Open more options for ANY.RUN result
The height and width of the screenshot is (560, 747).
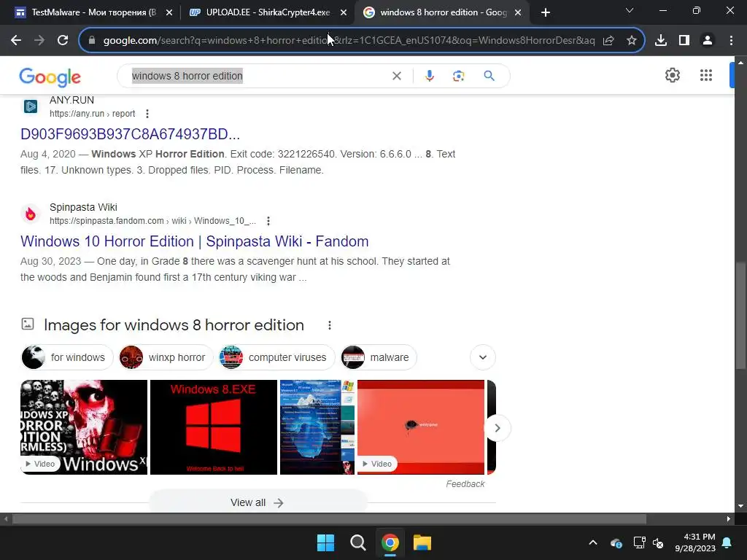click(x=147, y=114)
